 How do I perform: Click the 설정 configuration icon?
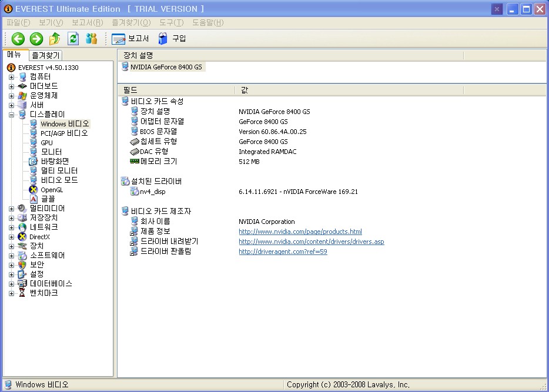[22, 274]
